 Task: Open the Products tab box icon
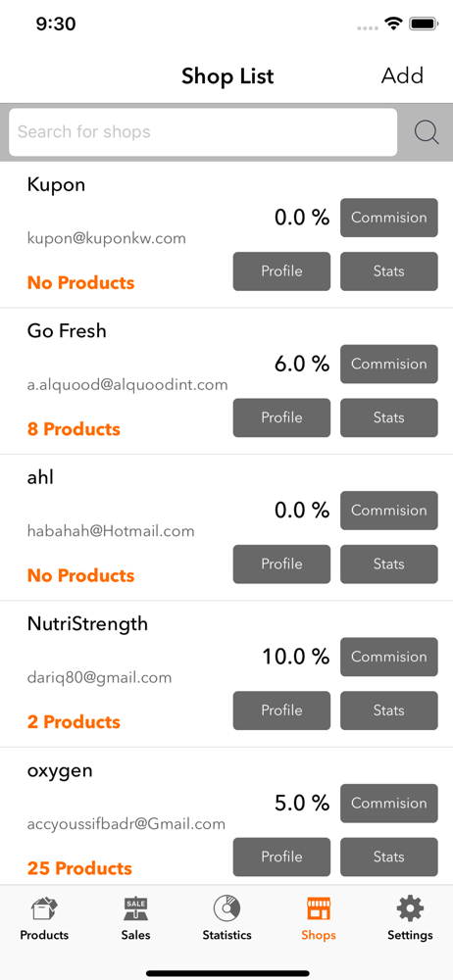pyautogui.click(x=44, y=910)
